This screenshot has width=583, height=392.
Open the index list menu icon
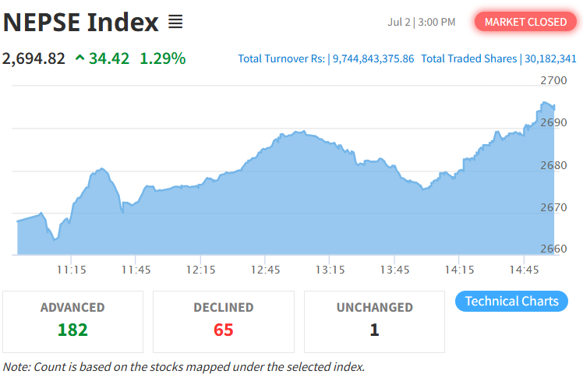coord(175,22)
